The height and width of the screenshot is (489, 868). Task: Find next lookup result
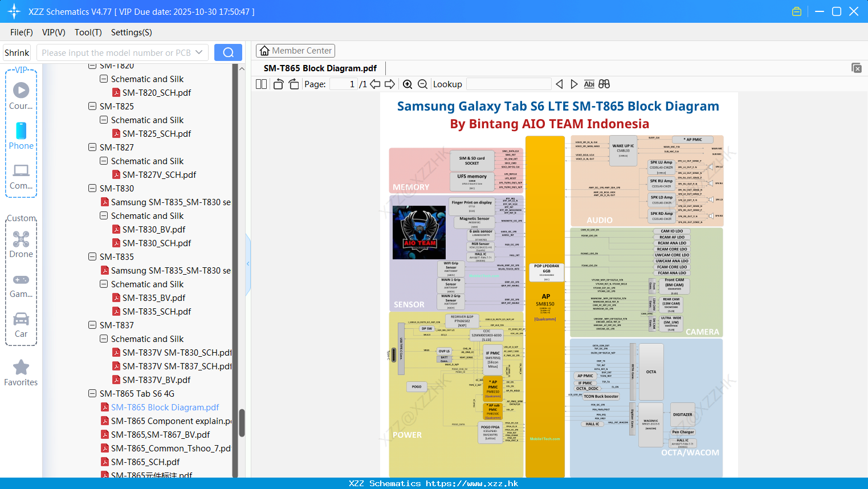point(574,84)
